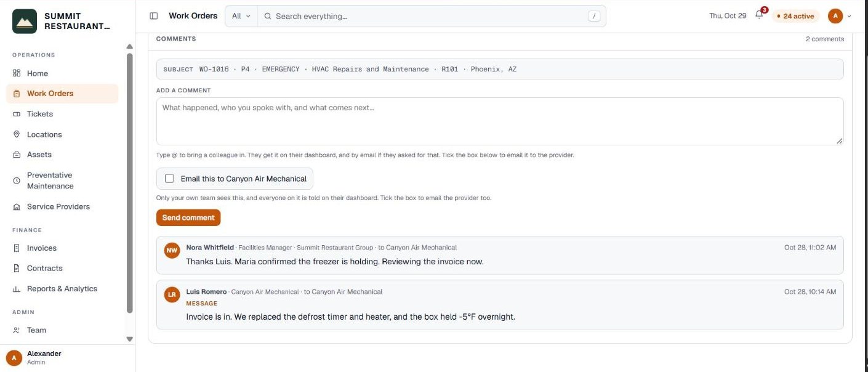Expand the user avatar menu chevron
The width and height of the screenshot is (868, 372).
(x=850, y=16)
